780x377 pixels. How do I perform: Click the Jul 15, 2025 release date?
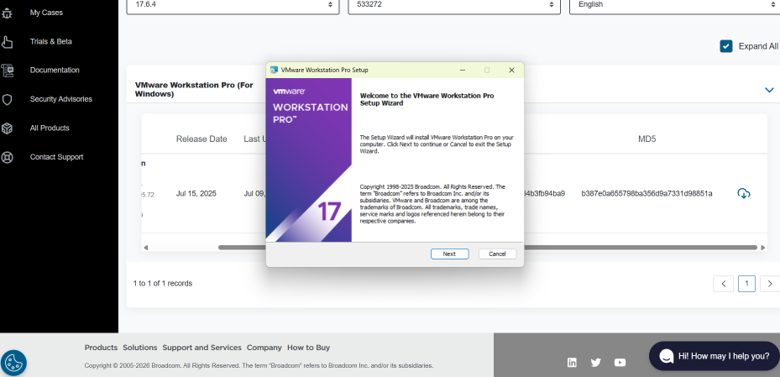tap(196, 193)
